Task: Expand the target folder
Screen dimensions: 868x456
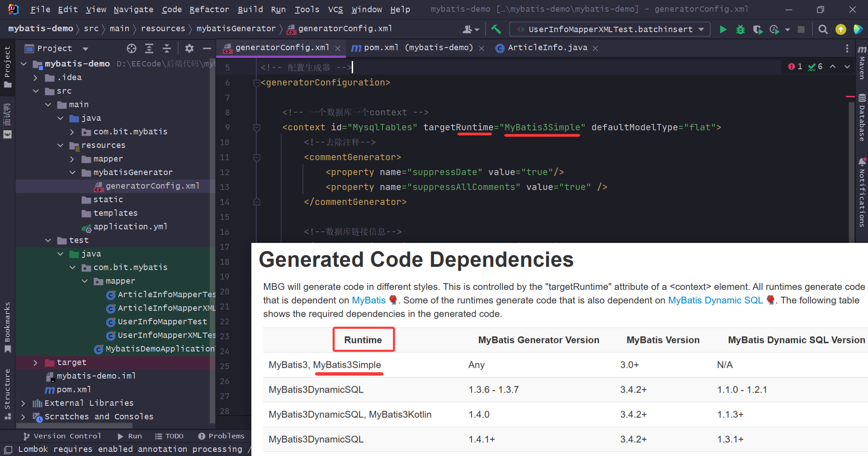Action: tap(36, 362)
